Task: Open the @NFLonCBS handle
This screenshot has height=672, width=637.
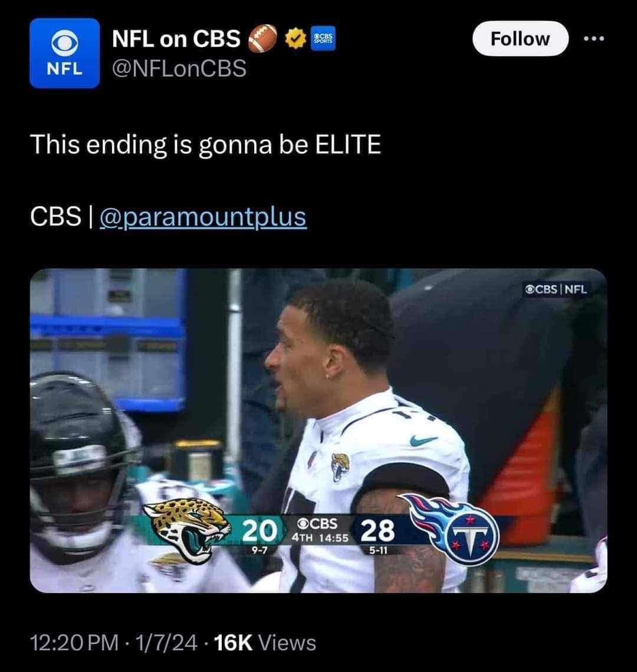Action: tap(179, 68)
